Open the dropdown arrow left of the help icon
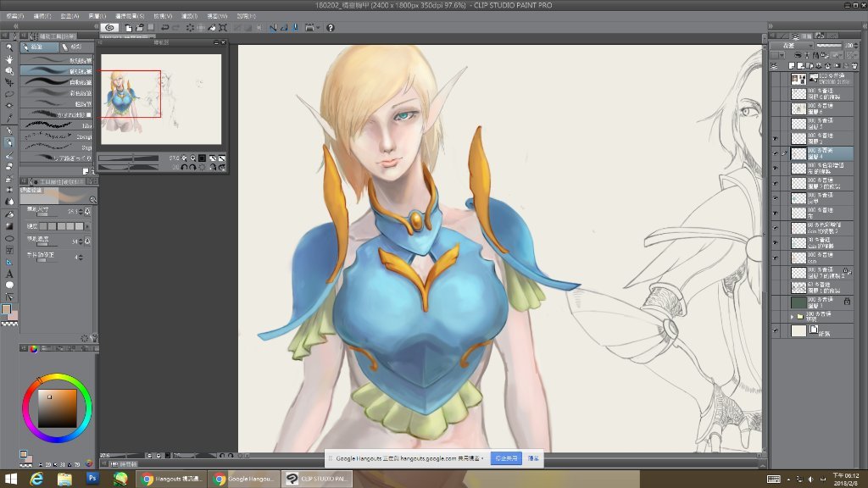Viewport: 868px width, 488px height. 318,28
